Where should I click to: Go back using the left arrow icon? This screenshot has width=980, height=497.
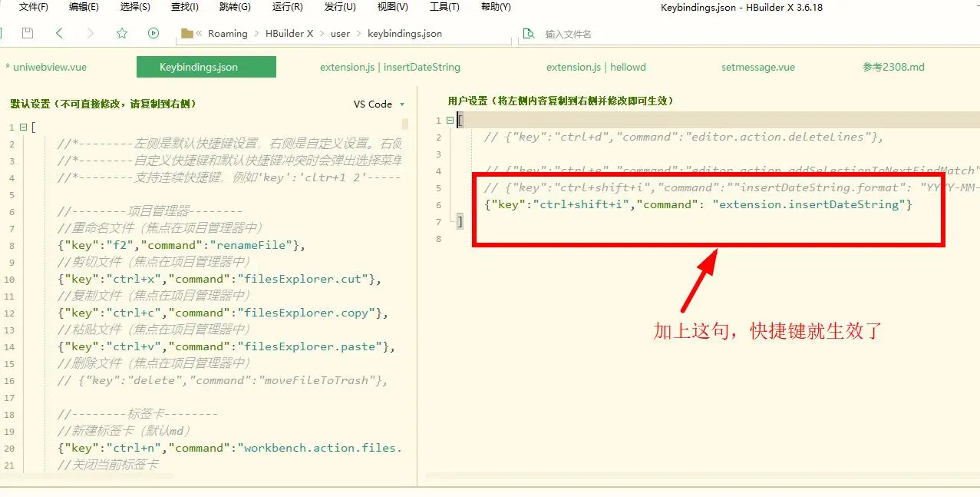click(x=60, y=33)
